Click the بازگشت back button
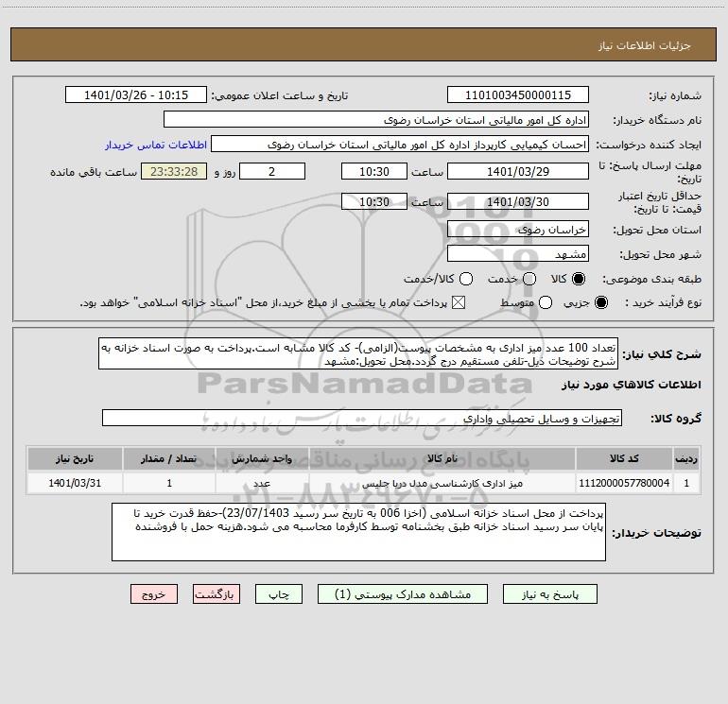Viewport: 728px width, 704px height. [217, 594]
